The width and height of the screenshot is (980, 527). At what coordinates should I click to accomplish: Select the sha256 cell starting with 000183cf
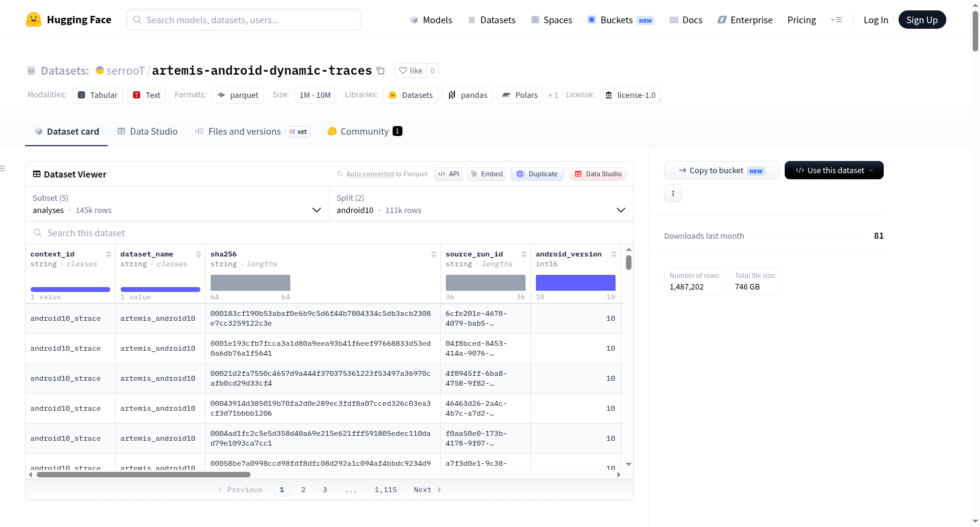tap(323, 318)
